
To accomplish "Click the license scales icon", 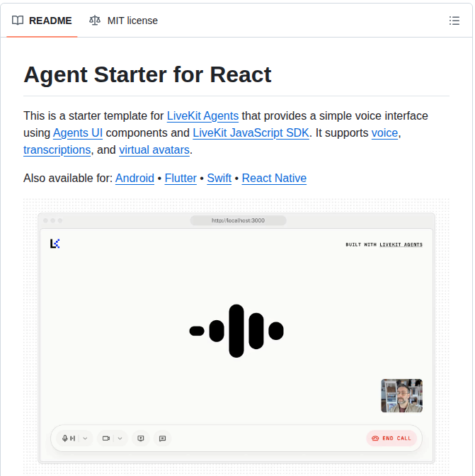I will (x=95, y=21).
